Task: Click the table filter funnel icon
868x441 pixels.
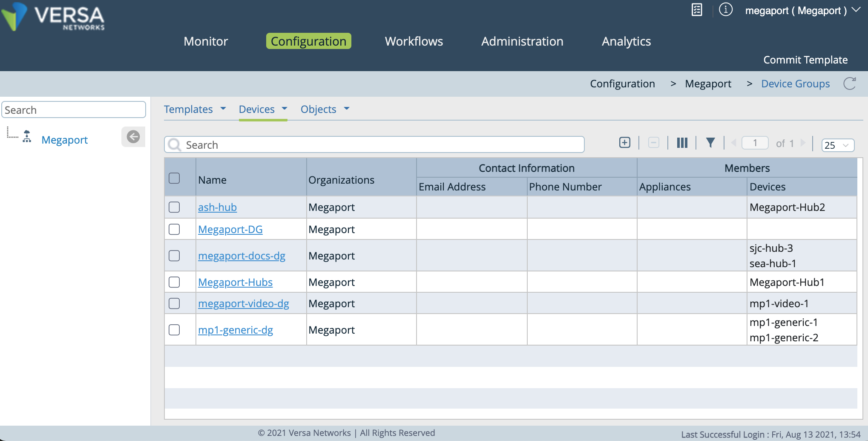Action: [x=710, y=143]
